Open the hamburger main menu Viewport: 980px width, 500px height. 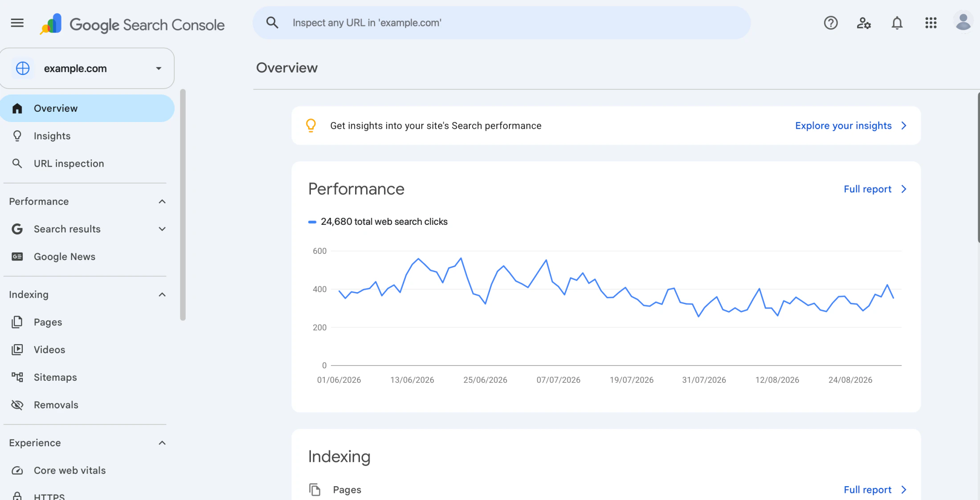17,23
